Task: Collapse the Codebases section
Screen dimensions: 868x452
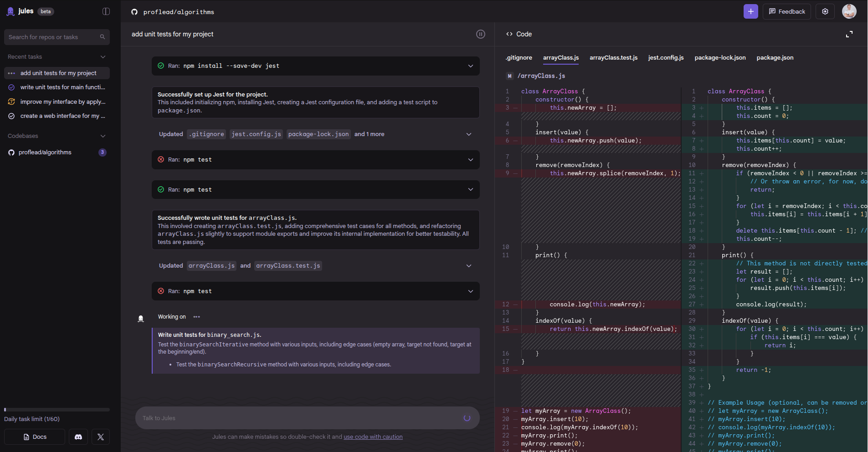Action: click(103, 136)
